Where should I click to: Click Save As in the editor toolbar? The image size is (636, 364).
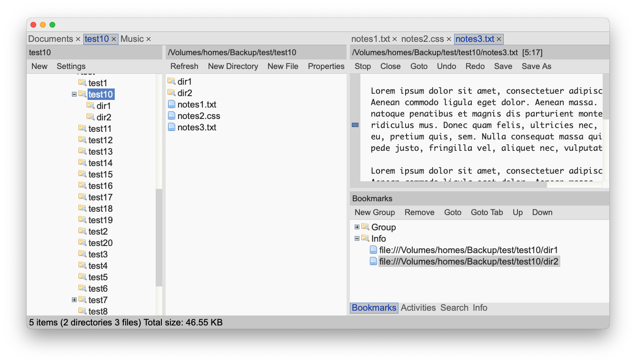point(537,66)
